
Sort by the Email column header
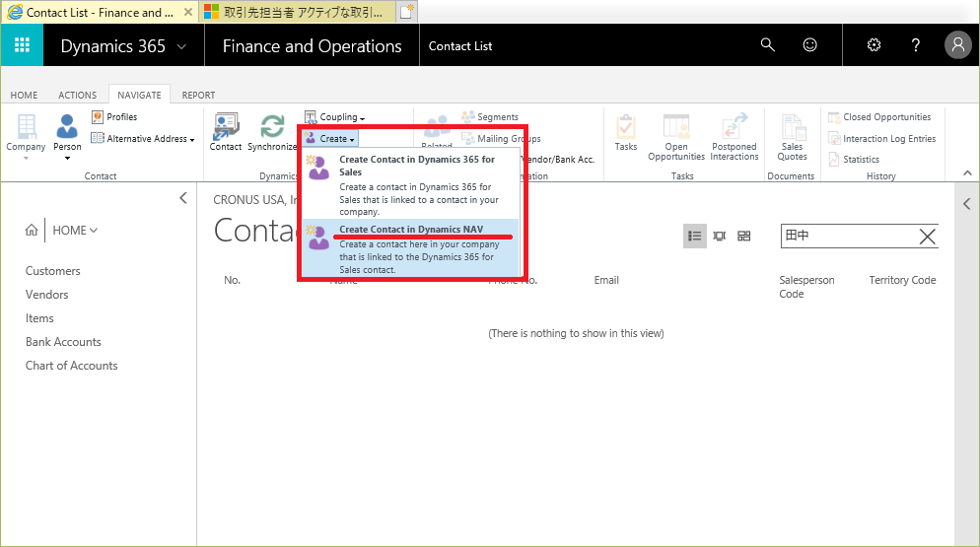[606, 280]
